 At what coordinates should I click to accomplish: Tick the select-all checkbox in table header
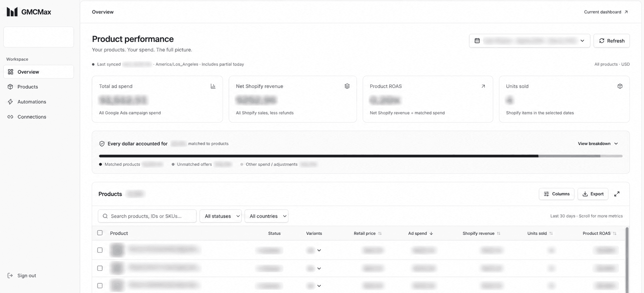coord(100,233)
